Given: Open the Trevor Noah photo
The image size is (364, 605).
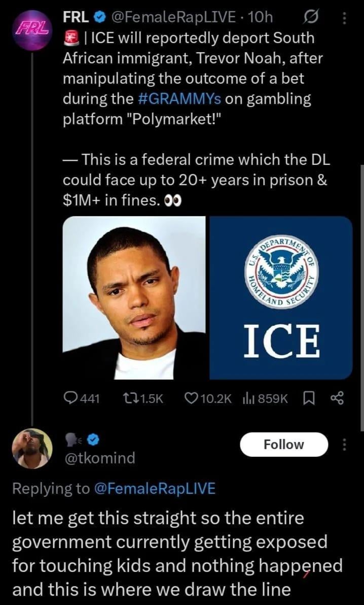Looking at the screenshot, I should [134, 297].
